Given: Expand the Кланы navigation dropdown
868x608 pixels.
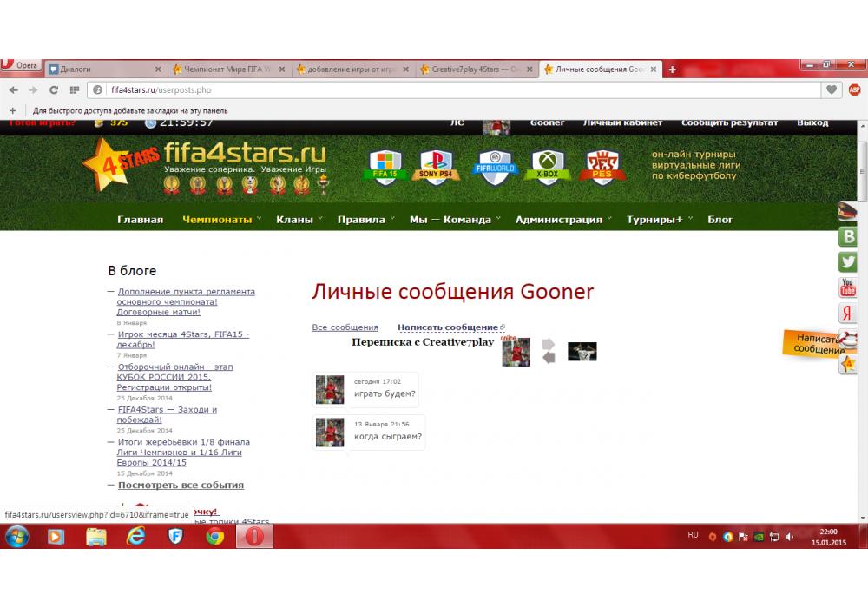Looking at the screenshot, I should click(299, 220).
